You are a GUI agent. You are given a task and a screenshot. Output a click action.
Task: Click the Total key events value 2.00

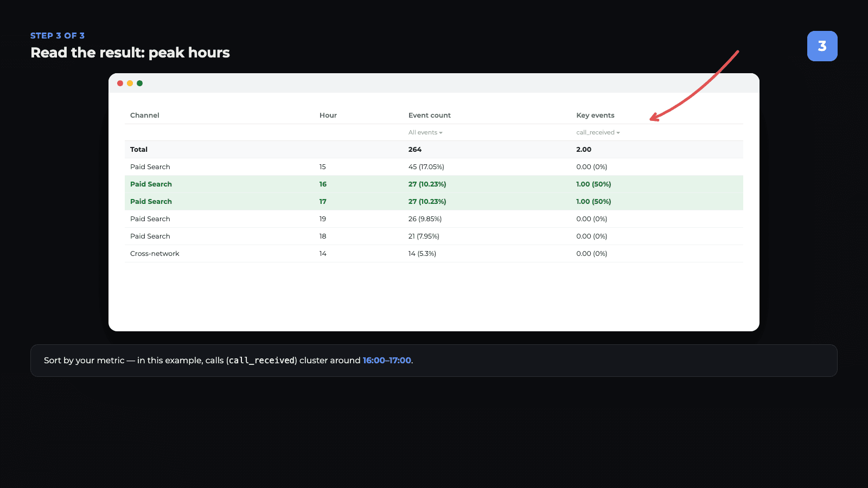click(584, 150)
